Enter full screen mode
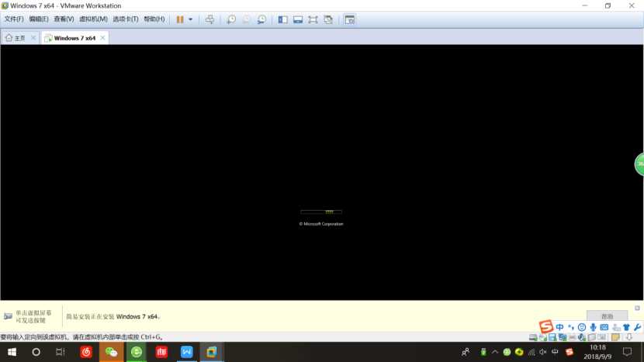 [313, 19]
